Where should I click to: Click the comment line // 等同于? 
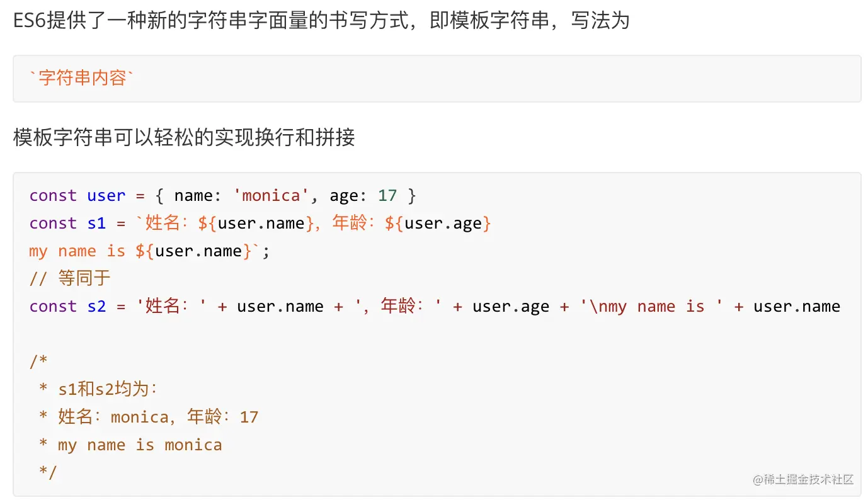(70, 278)
